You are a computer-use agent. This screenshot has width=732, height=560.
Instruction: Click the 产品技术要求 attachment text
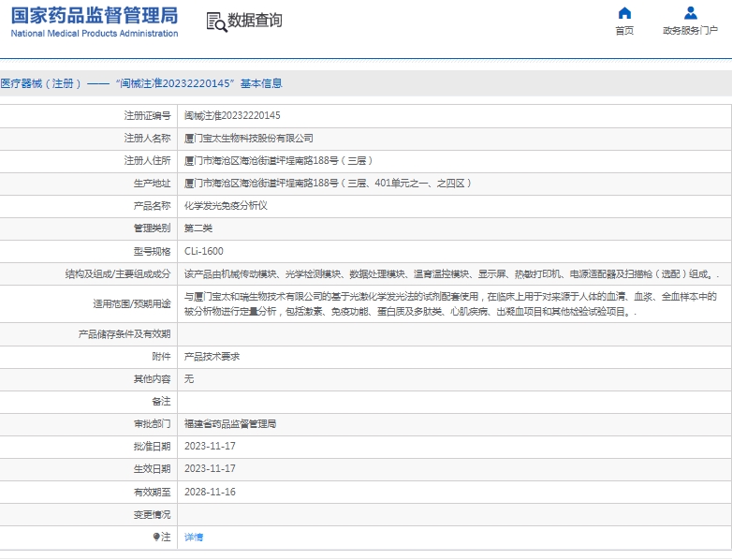click(212, 357)
